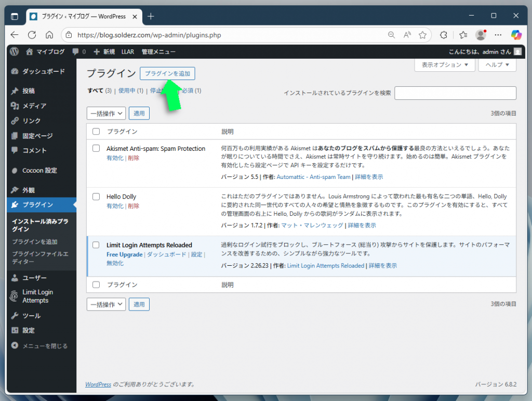This screenshot has height=401, width=532.
Task: Click the installed plugins search field
Action: 455,93
